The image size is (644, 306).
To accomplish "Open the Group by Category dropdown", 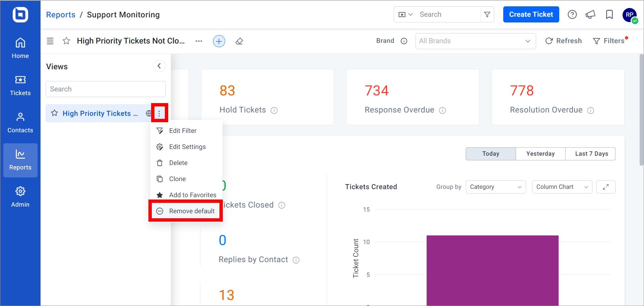I will pyautogui.click(x=496, y=187).
